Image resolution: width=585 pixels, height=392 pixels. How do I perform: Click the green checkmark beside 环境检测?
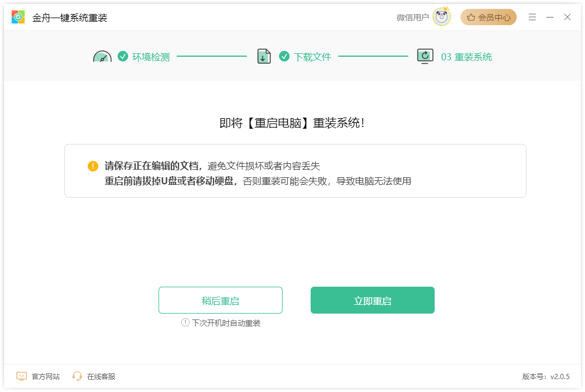coord(123,57)
